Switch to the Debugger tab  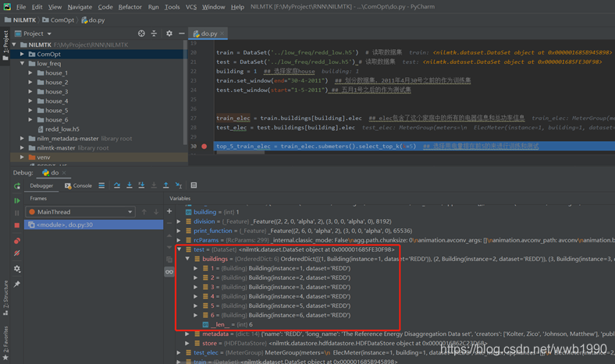[41, 186]
